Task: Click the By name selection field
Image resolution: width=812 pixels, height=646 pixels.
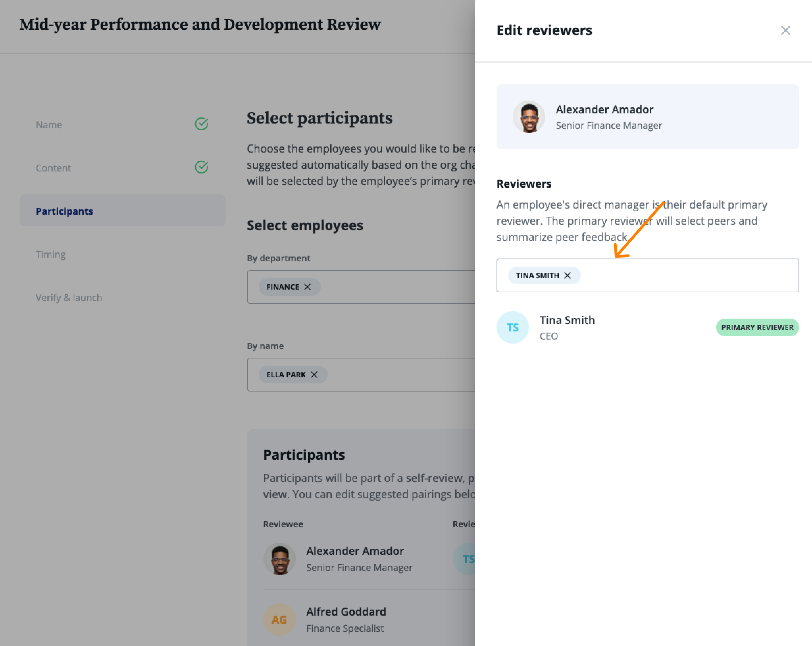Action: 361,375
